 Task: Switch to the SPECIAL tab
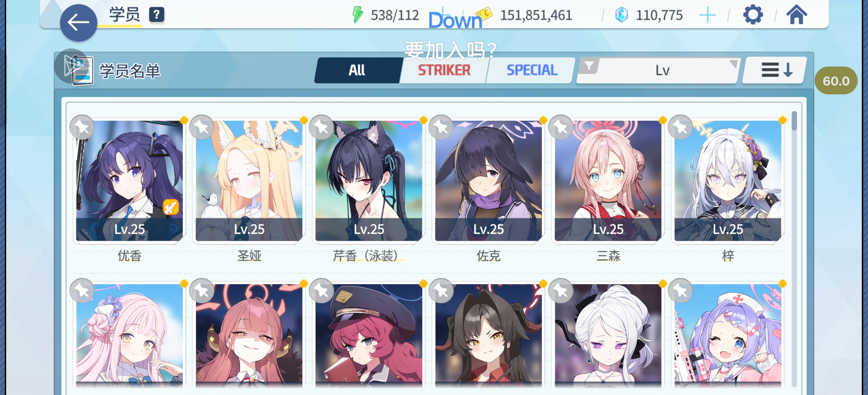tap(532, 70)
